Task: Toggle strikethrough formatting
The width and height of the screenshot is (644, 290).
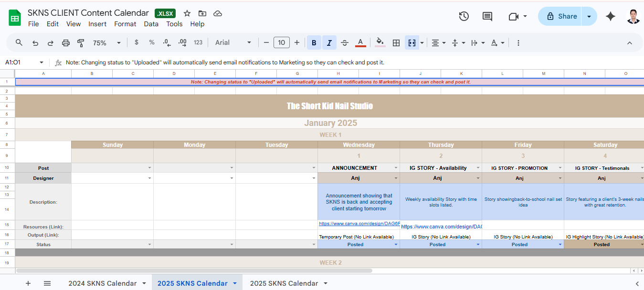Action: coord(345,43)
